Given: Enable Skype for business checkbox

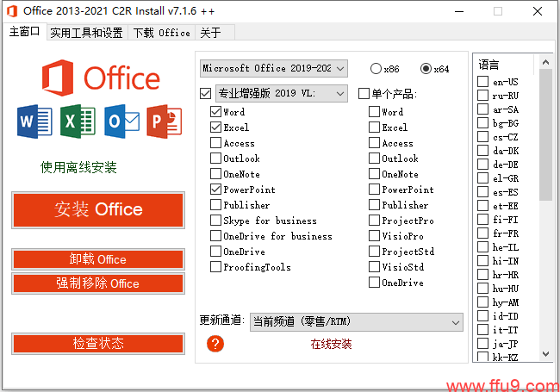Looking at the screenshot, I should 215,221.
